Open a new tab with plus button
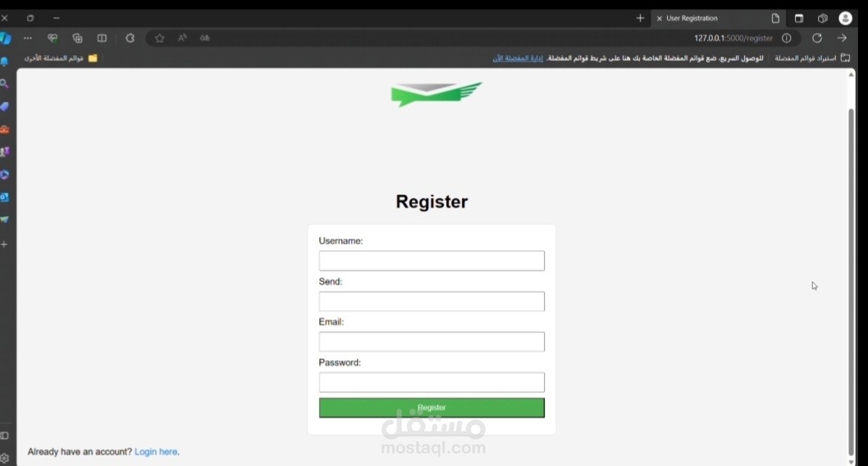 (640, 18)
